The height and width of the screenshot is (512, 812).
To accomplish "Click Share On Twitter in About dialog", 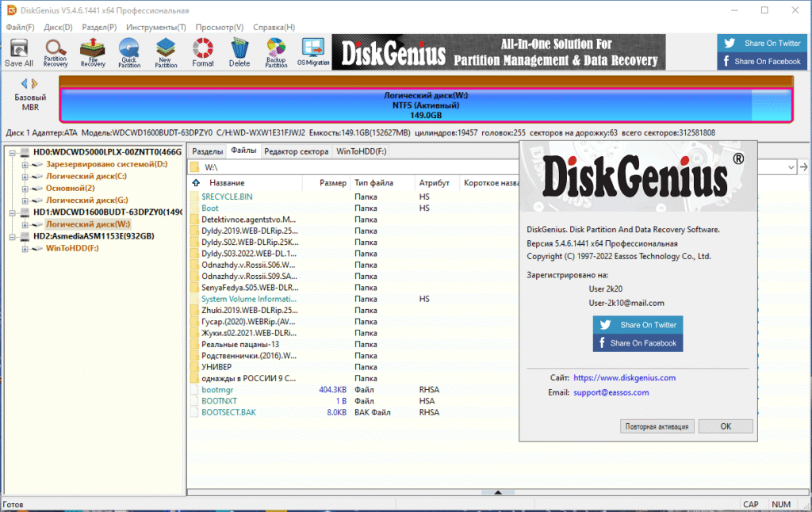I will tap(638, 325).
